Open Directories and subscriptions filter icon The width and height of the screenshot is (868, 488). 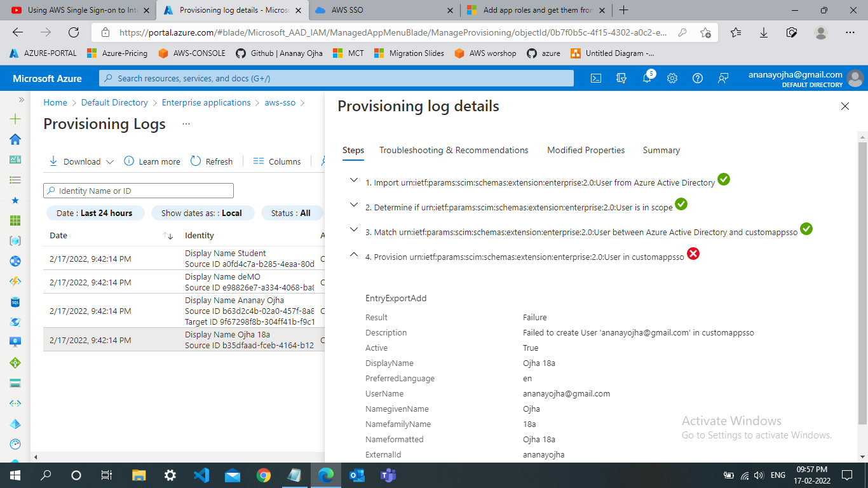pos(621,78)
